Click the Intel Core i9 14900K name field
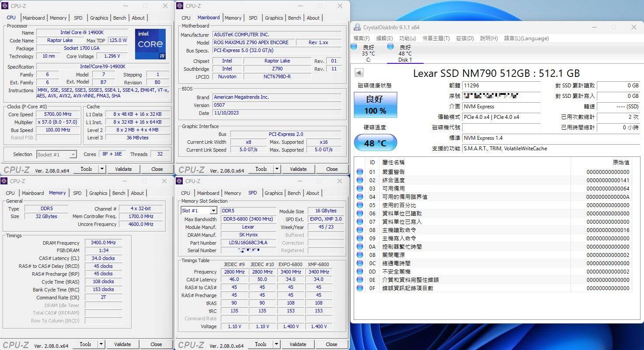This screenshot has width=644, height=350. 82,33
